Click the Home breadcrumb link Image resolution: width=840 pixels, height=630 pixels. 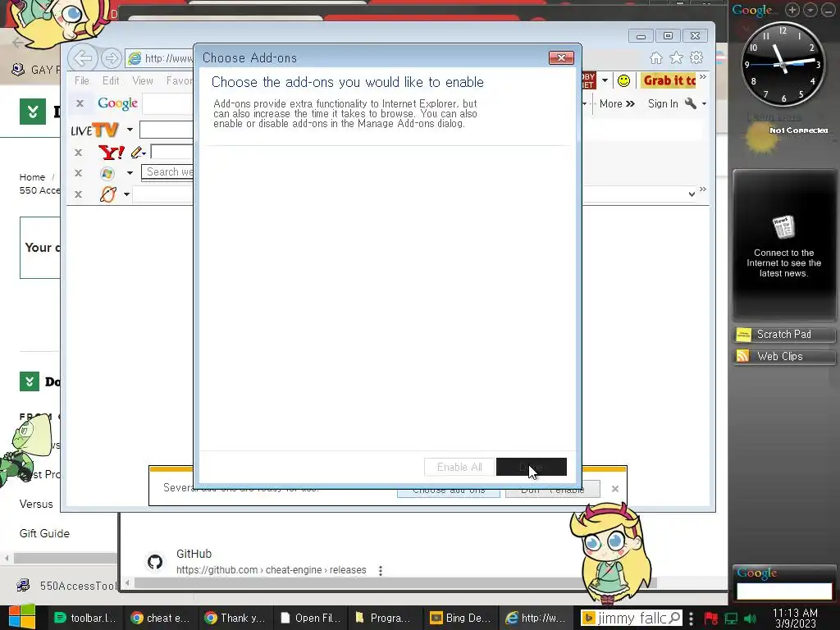pyautogui.click(x=32, y=177)
